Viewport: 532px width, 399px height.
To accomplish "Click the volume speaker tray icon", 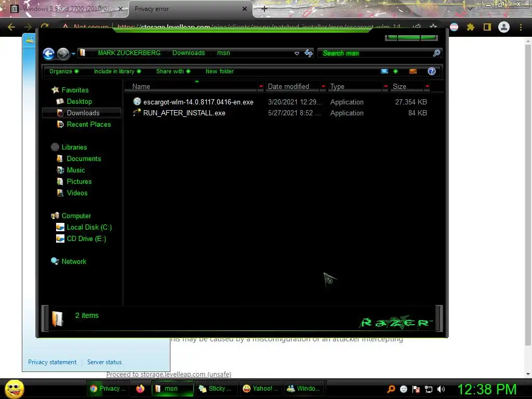I will pyautogui.click(x=441, y=389).
